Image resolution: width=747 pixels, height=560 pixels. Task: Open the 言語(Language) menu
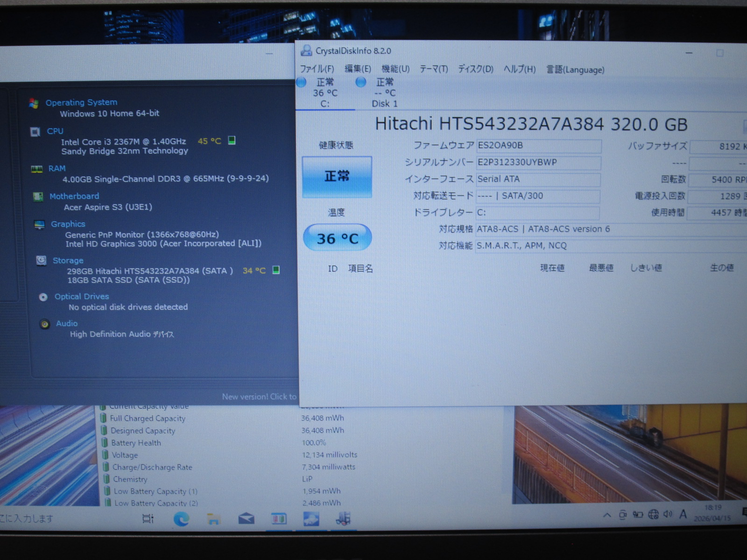coord(575,70)
